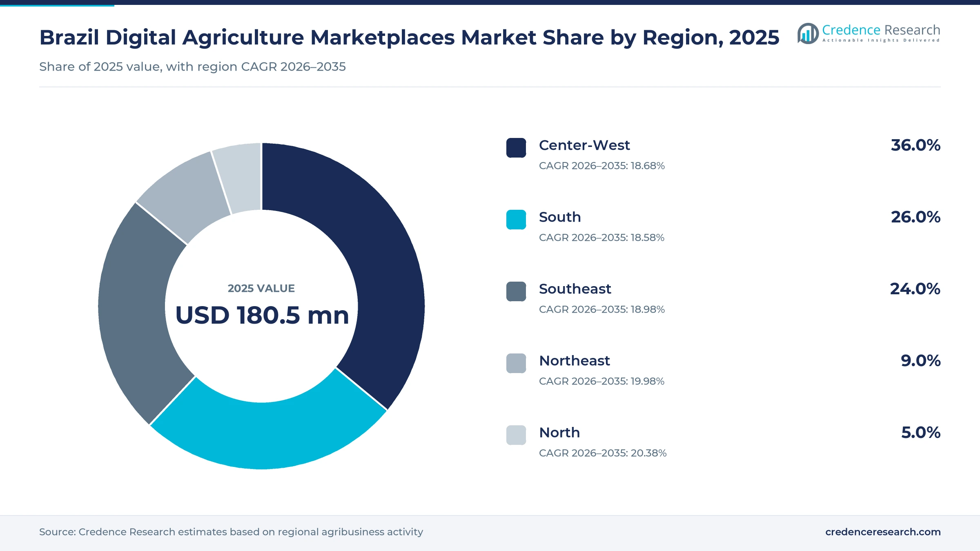Click the 36.0% share value
Image resolution: width=980 pixels, height=551 pixels.
pyautogui.click(x=915, y=145)
